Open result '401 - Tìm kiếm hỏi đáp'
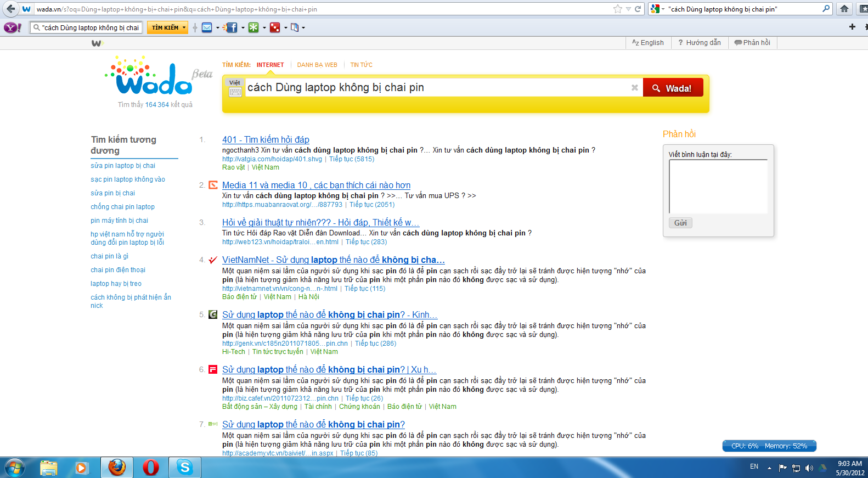868x478 pixels. click(266, 139)
